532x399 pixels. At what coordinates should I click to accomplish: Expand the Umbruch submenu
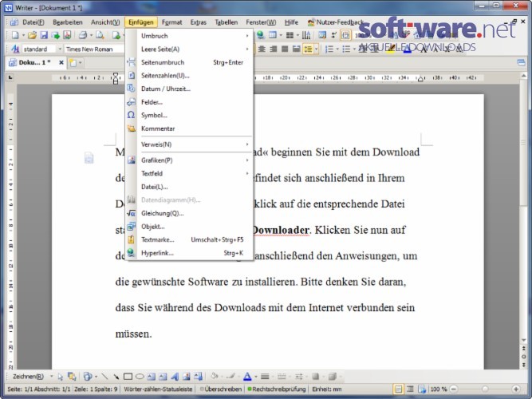pyautogui.click(x=247, y=36)
